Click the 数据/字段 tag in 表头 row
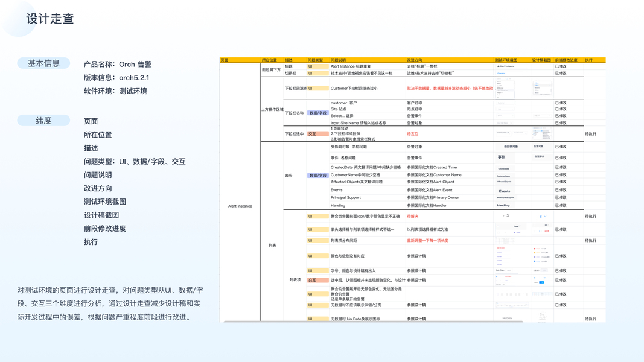644x362 pixels. pyautogui.click(x=318, y=175)
